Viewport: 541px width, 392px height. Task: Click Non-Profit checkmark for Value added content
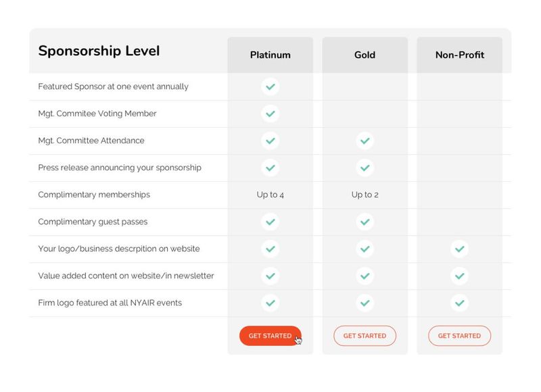tap(460, 276)
